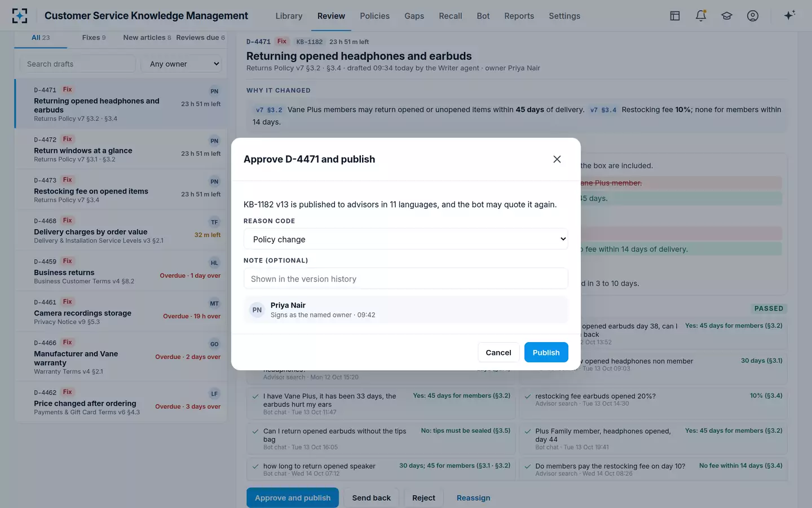This screenshot has width=812, height=508.
Task: Open the Recall tab
Action: [x=451, y=16]
